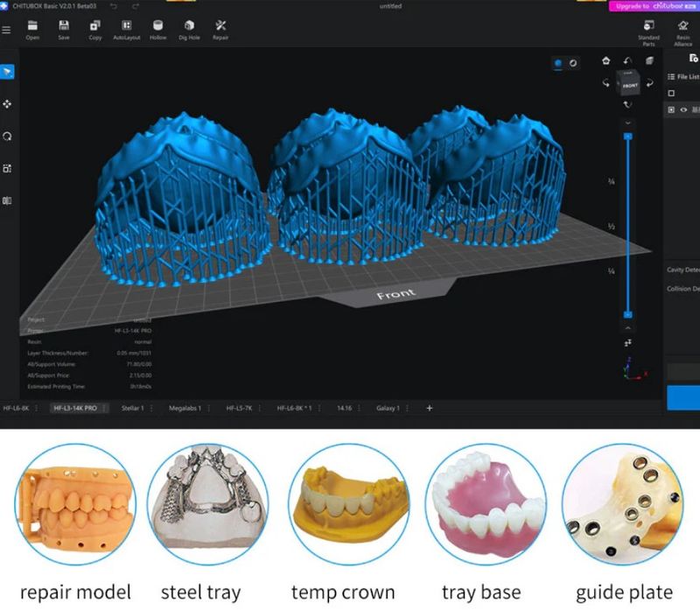700x610 pixels.
Task: Select the Move tool in left sidebar
Action: click(x=7, y=104)
